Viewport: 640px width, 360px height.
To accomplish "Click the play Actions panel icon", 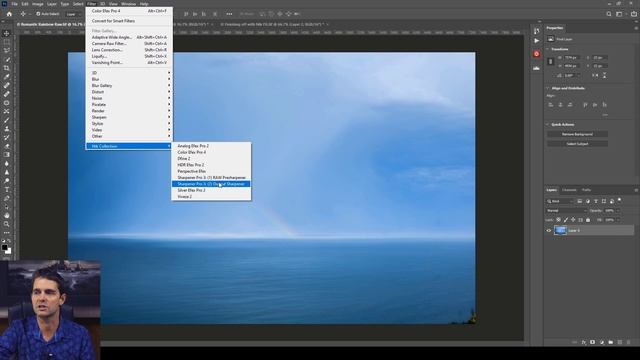I will (x=536, y=41).
